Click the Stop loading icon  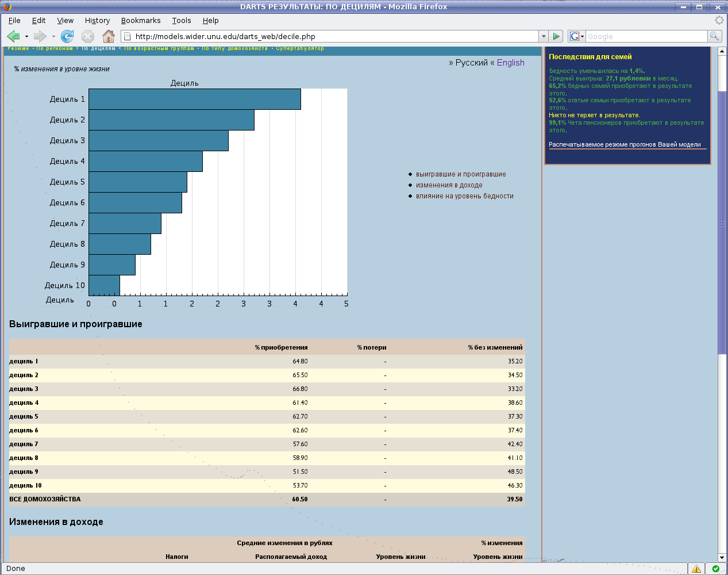87,36
